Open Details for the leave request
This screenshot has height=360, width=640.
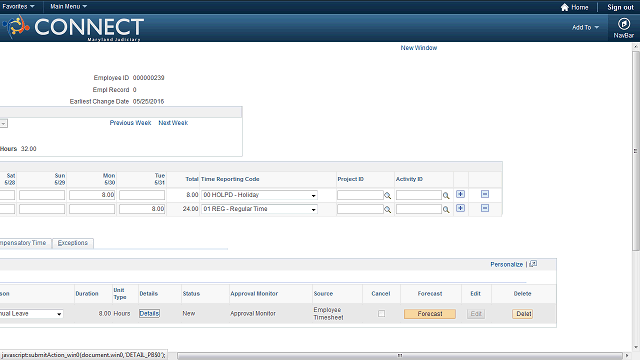coord(149,313)
